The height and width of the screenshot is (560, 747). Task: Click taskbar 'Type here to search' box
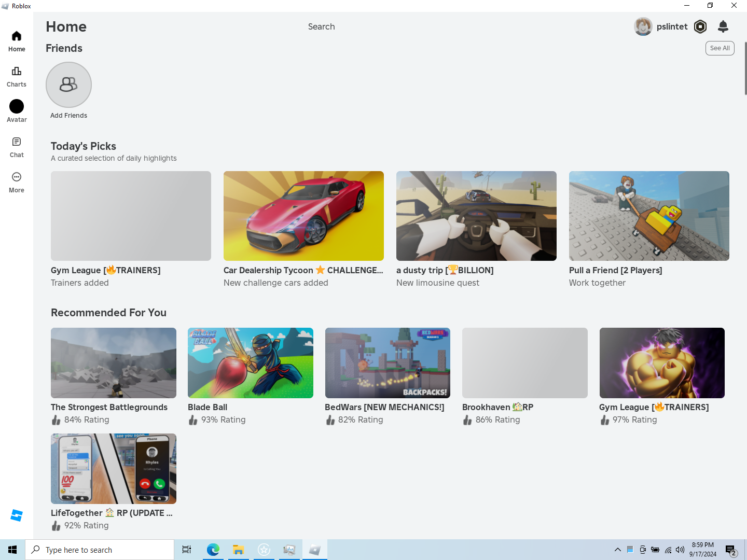click(100, 550)
